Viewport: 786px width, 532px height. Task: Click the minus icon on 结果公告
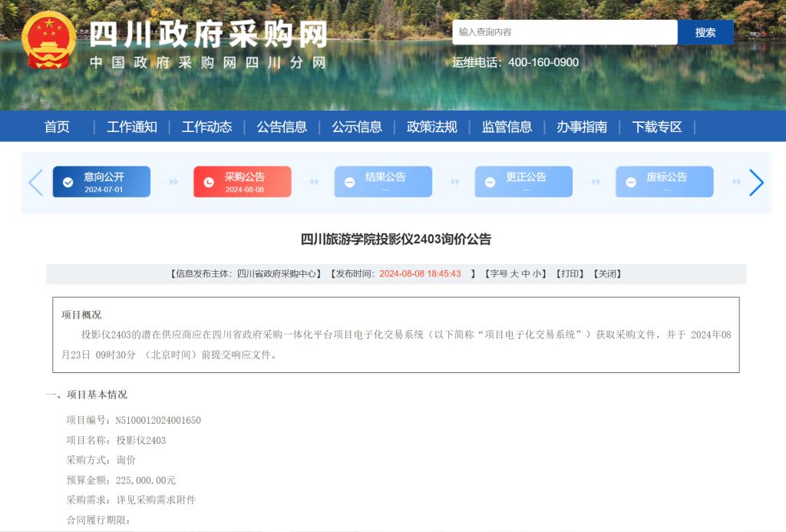pos(349,183)
